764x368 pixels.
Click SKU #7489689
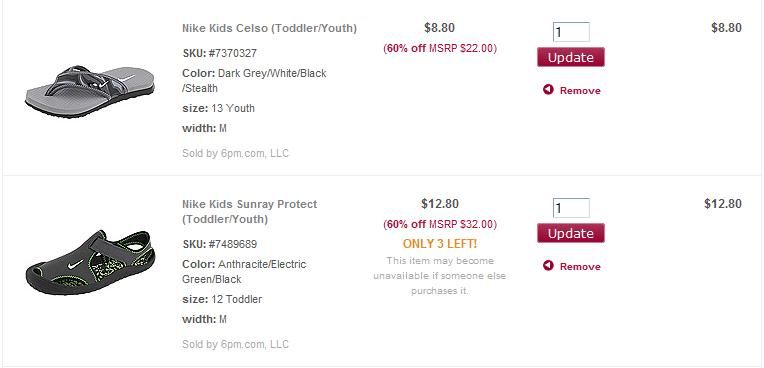pos(219,244)
